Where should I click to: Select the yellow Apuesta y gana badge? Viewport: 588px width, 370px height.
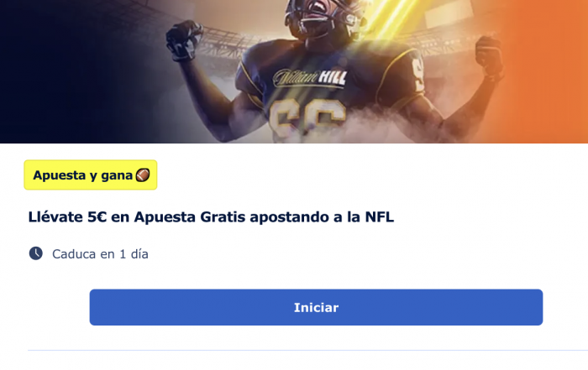tap(91, 175)
